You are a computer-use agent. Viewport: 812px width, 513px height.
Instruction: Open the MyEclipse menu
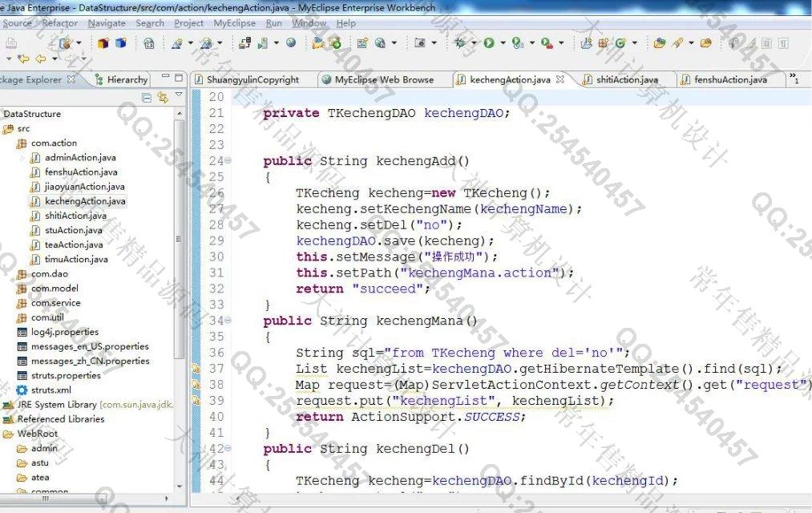[235, 23]
